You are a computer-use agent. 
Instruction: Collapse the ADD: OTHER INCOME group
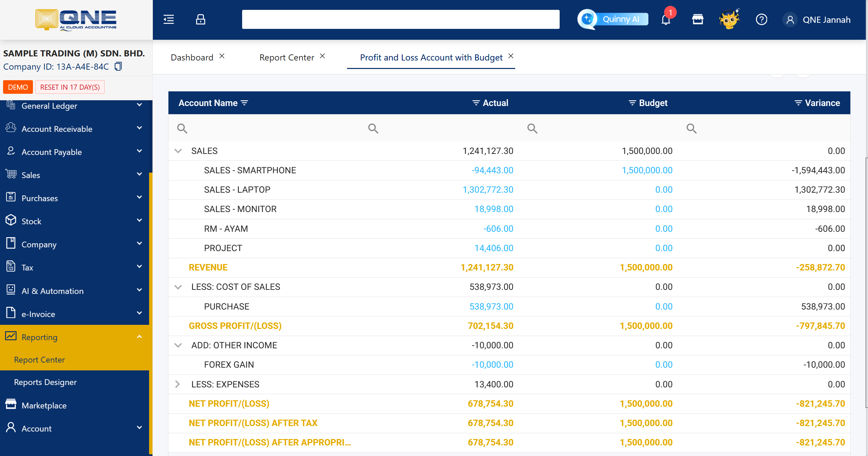[x=178, y=345]
